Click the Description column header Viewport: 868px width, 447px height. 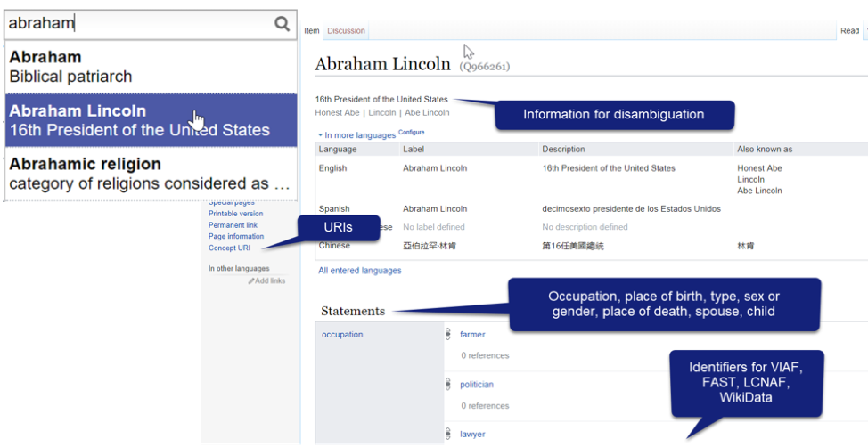point(563,150)
